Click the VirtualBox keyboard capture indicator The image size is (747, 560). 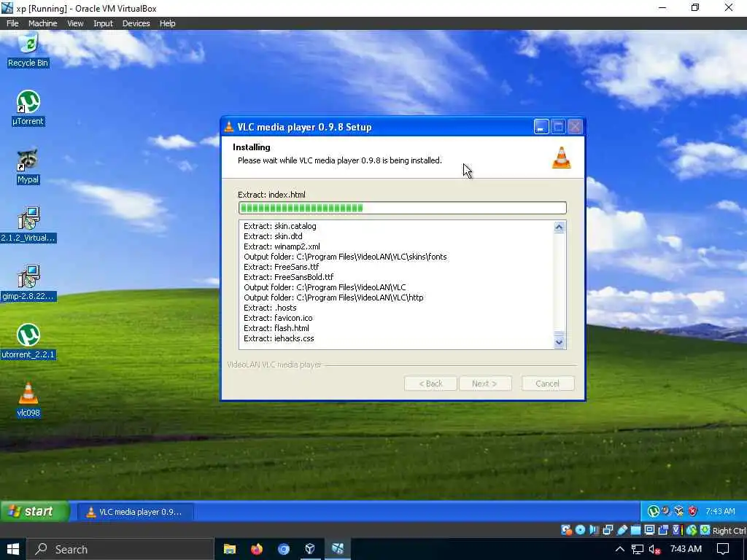click(705, 530)
